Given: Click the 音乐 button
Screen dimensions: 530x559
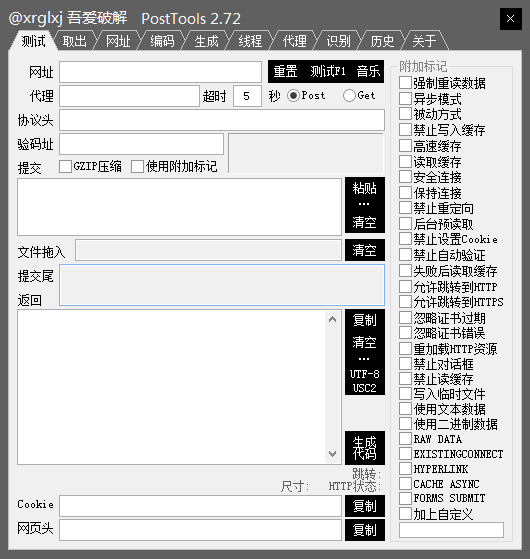Looking at the screenshot, I should tap(368, 72).
